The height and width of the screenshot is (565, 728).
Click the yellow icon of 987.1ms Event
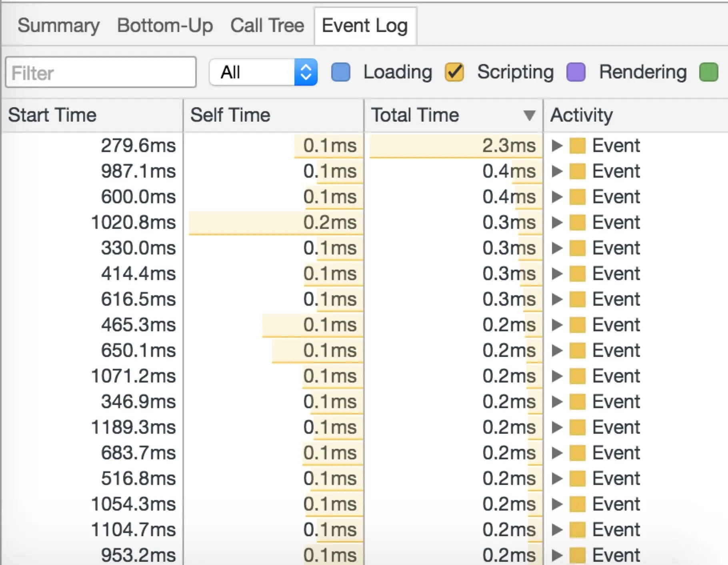click(578, 171)
